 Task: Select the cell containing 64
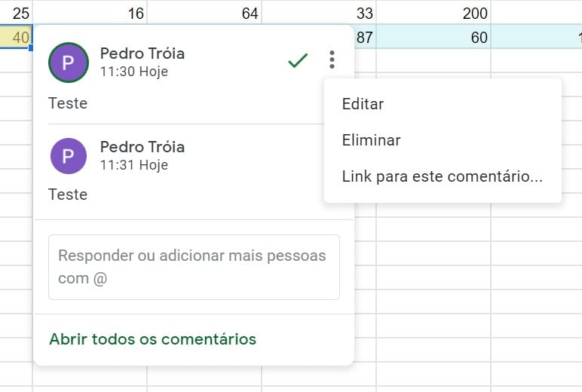[x=204, y=14]
